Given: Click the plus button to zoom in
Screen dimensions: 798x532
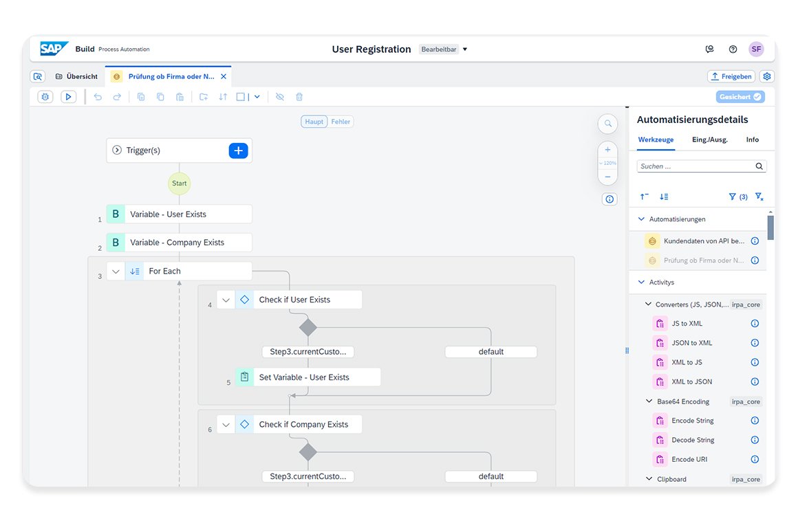Looking at the screenshot, I should 607,149.
